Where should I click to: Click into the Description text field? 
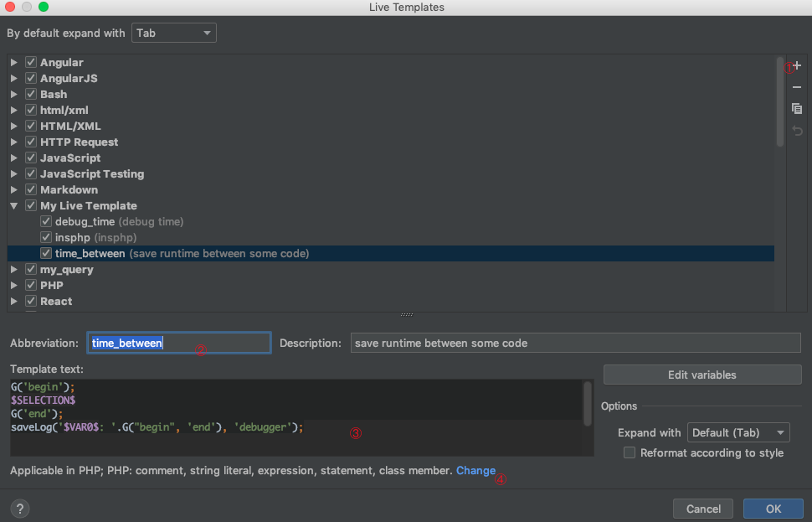click(574, 343)
